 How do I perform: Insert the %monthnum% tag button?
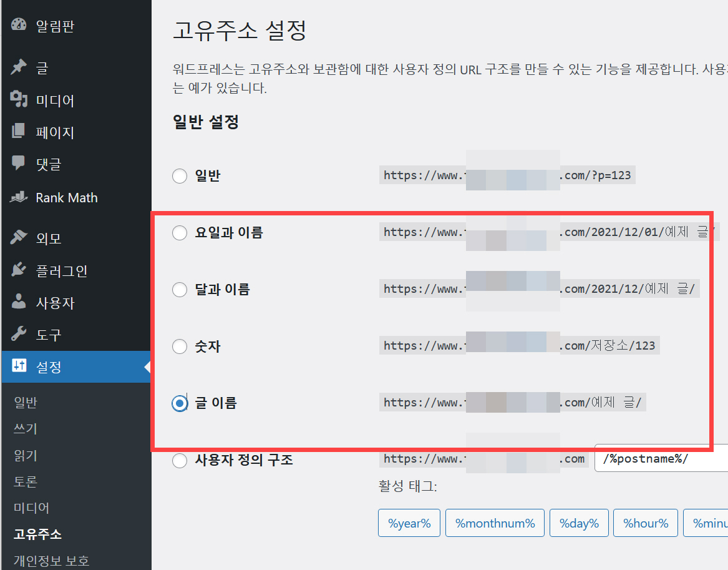click(x=495, y=523)
